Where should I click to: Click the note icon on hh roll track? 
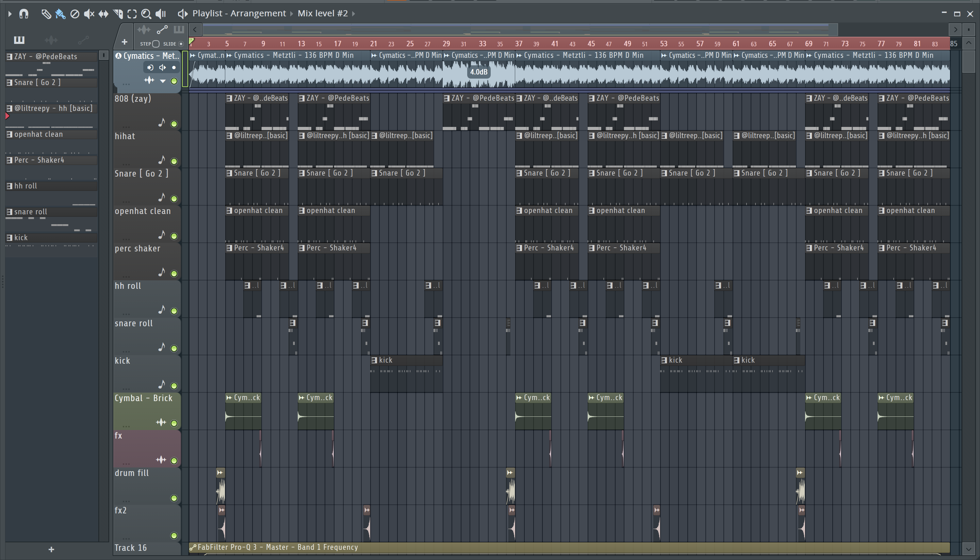coord(162,310)
